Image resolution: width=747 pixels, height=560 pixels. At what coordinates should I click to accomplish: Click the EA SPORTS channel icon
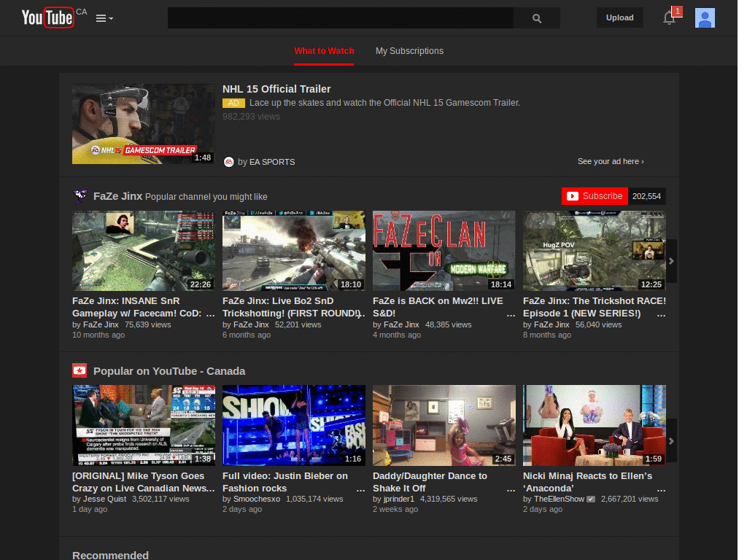(x=228, y=162)
